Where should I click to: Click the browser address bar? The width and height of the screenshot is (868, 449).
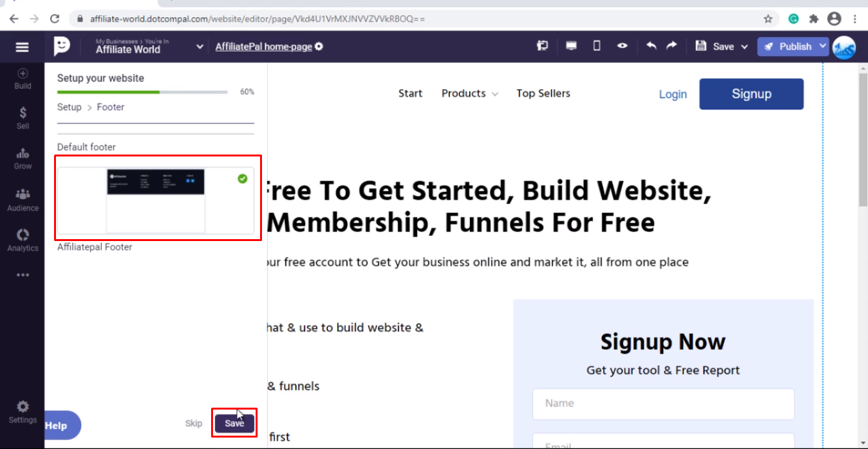(x=420, y=19)
